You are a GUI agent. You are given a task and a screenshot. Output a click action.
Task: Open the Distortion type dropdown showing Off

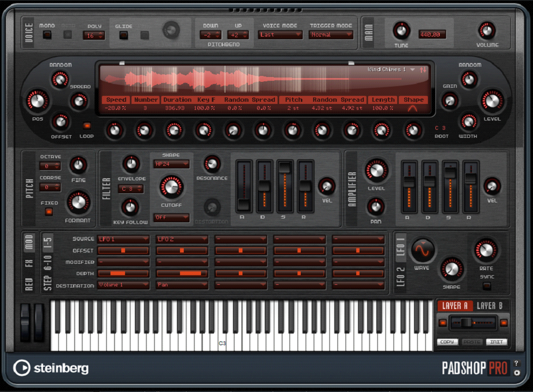(171, 218)
